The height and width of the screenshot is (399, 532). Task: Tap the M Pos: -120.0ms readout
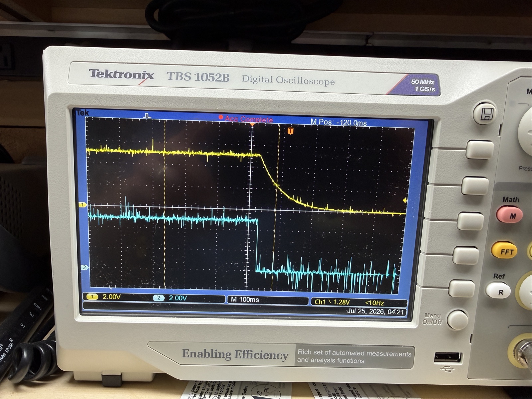(x=338, y=122)
